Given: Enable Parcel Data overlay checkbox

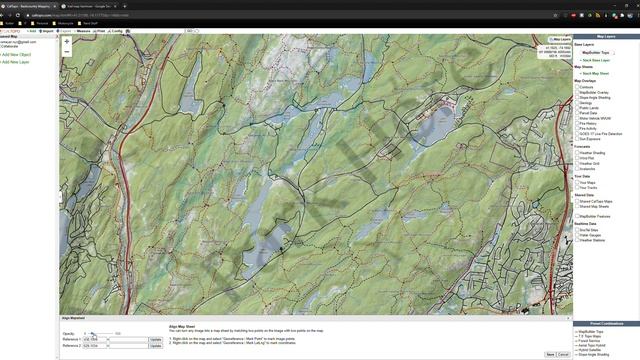Looking at the screenshot, I should point(577,113).
